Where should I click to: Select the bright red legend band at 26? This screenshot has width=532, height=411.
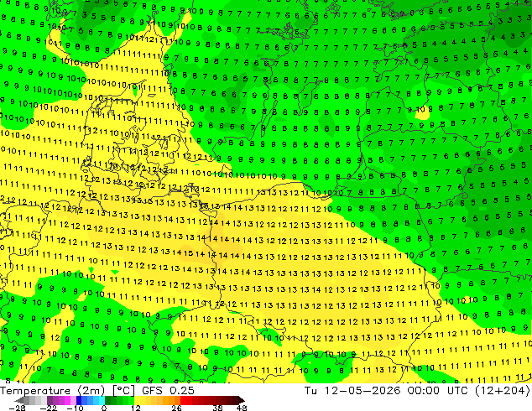click(x=183, y=400)
